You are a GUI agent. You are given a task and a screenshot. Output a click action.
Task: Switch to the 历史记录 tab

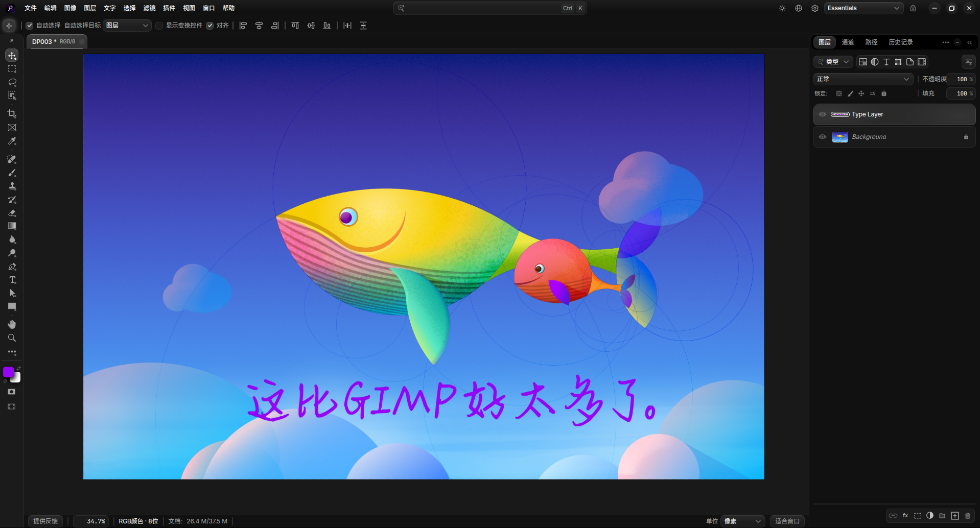[901, 42]
